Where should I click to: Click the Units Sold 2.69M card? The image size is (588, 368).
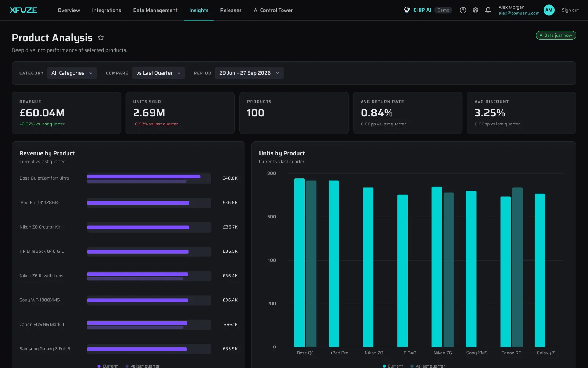tap(180, 113)
